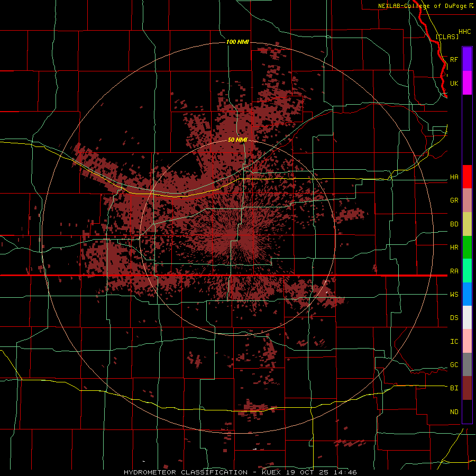Click the '[CLAS]' units label

tap(447, 36)
